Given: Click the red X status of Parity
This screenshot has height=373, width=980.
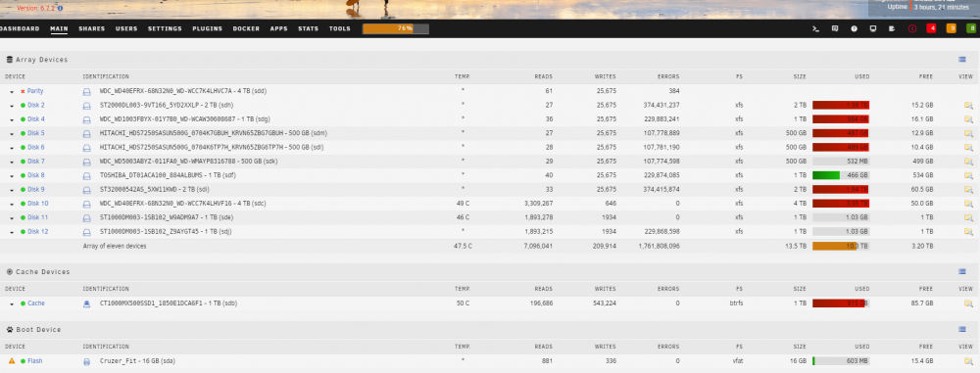Looking at the screenshot, I should 23,91.
